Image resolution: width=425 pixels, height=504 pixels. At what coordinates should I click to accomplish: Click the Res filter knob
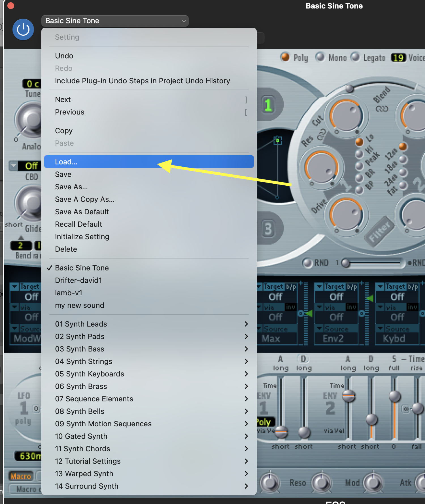coord(321,168)
